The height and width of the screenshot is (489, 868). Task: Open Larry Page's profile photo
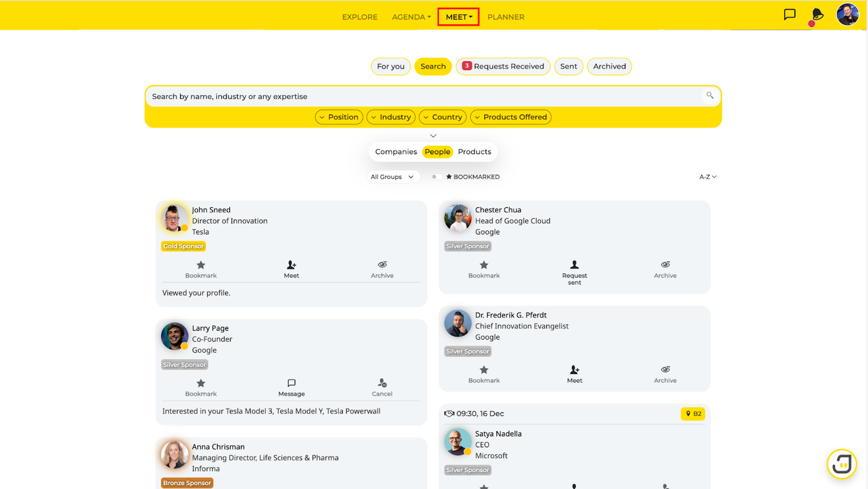tap(174, 336)
